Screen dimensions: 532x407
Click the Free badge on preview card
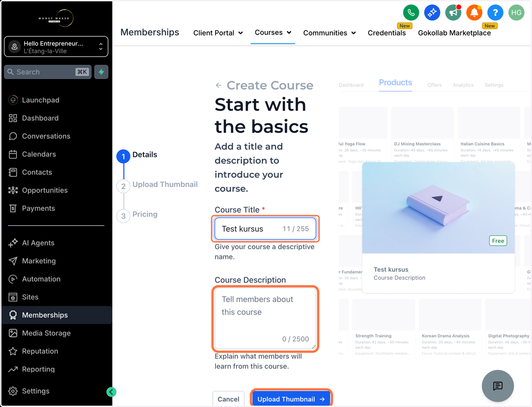point(498,241)
